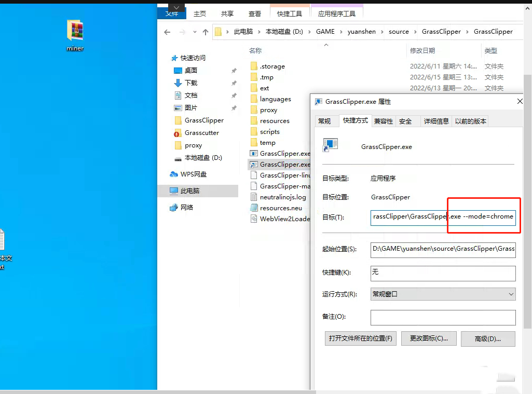Viewport: 532px width, 394px height.
Task: Click 本地磁盘 (D:) in the breadcrumb
Action: 284,32
